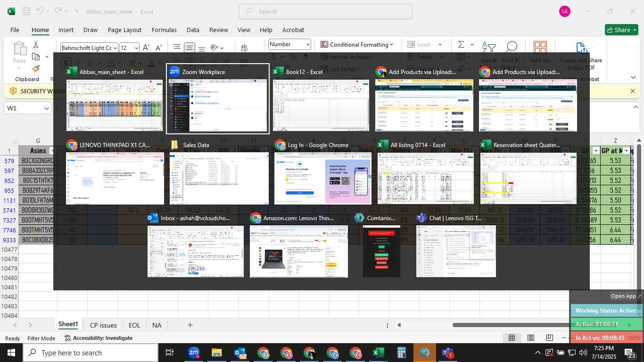Expand the AutoSum dropdown arrow
This screenshot has width=644, height=362.
[x=472, y=44]
